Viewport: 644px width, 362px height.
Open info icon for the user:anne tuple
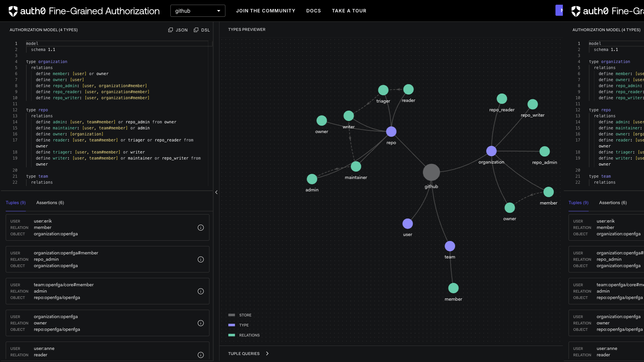click(201, 355)
